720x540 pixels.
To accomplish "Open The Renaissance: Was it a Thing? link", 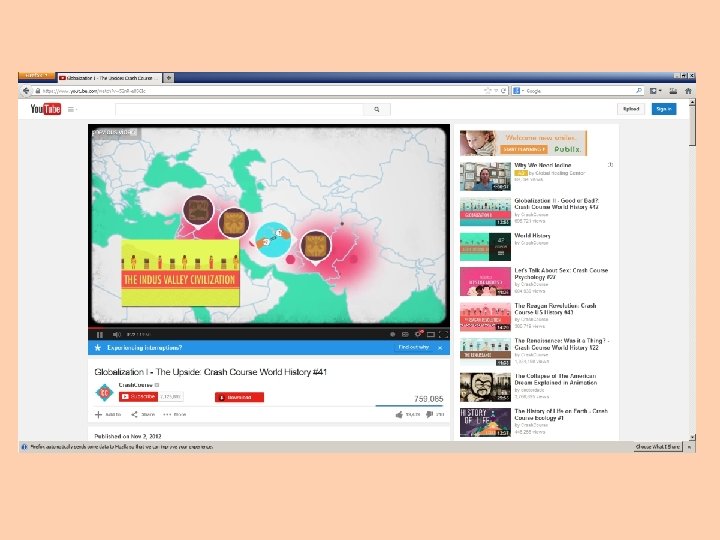I will [562, 344].
